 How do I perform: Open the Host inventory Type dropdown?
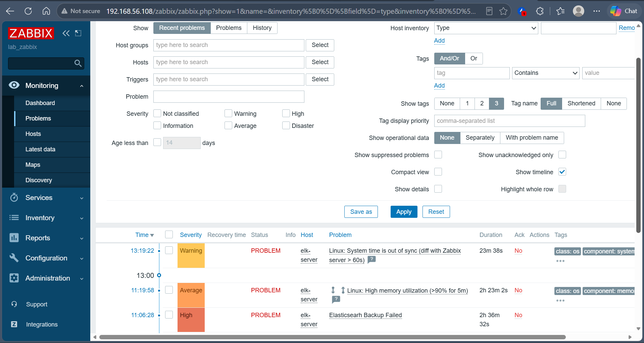point(486,28)
